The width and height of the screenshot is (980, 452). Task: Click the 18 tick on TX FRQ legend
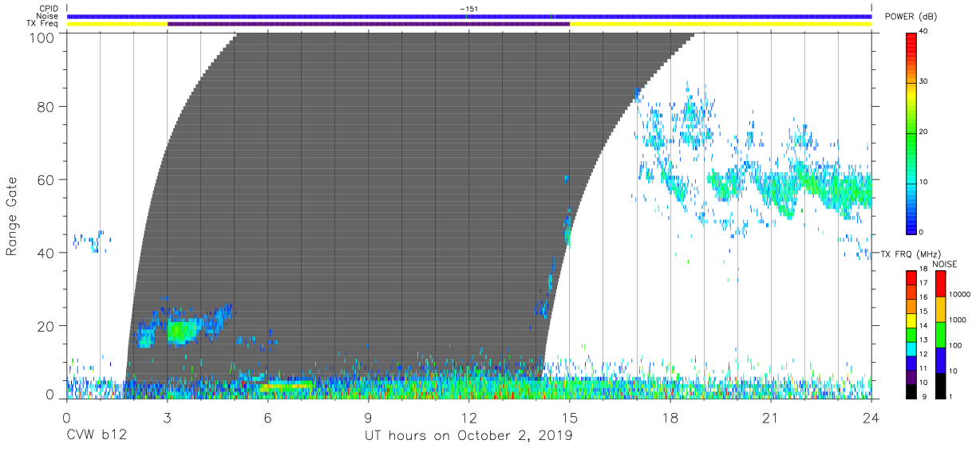click(924, 270)
